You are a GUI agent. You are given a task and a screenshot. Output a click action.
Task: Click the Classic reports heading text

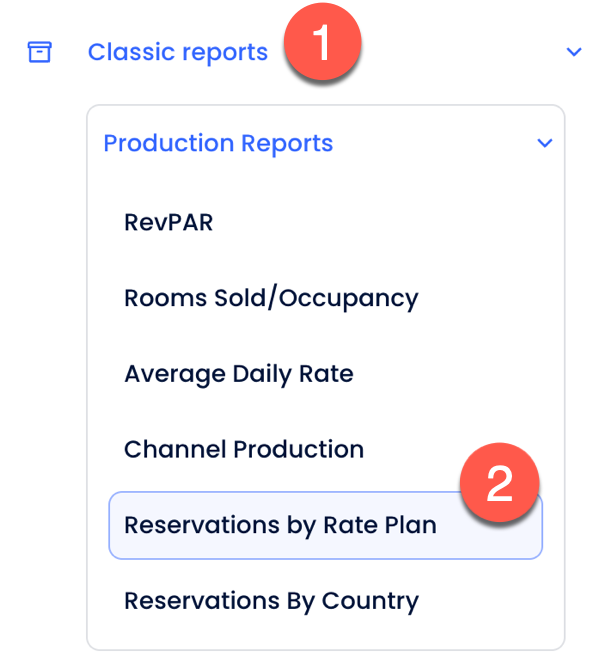coord(178,52)
